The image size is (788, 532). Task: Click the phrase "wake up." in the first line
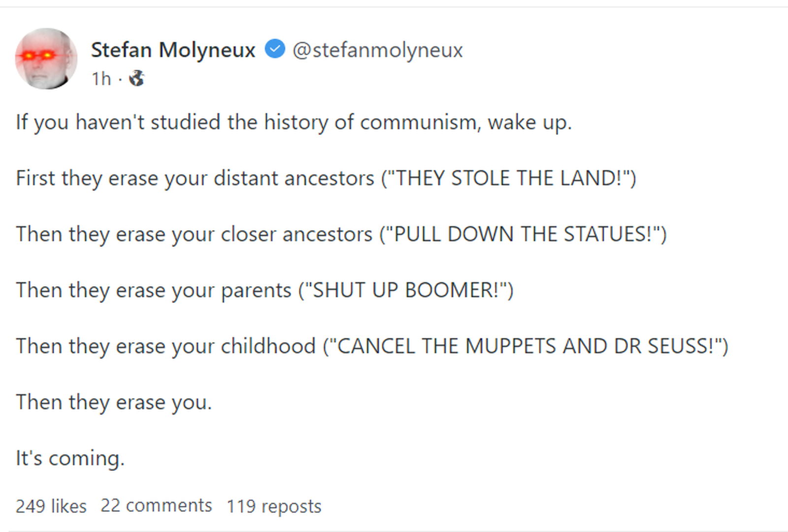coord(529,122)
